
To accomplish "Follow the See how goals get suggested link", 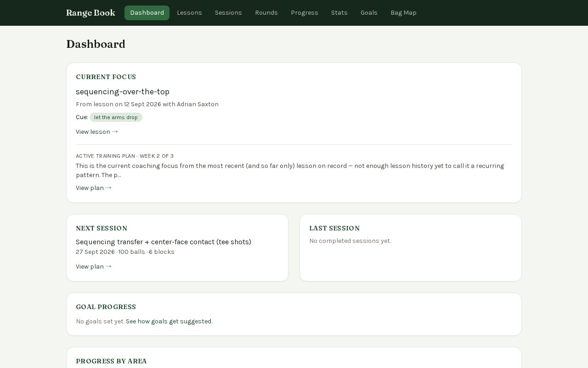I will tap(169, 322).
